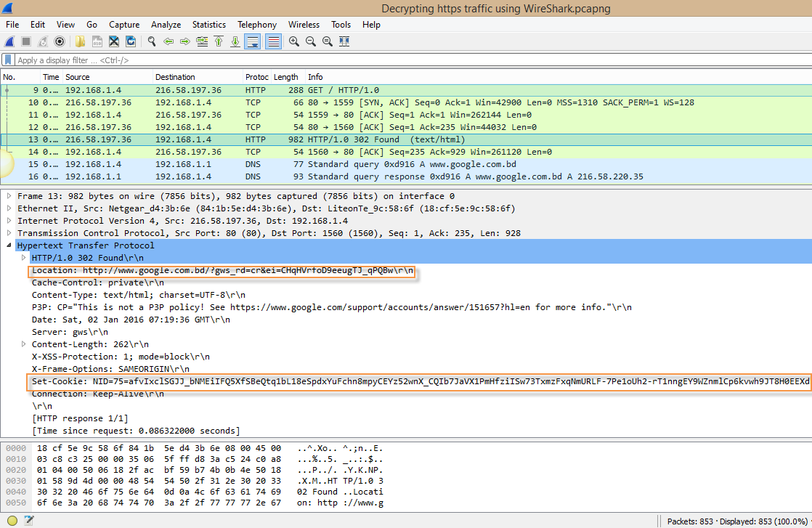Open the Go menu
This screenshot has width=812, height=528.
click(92, 24)
